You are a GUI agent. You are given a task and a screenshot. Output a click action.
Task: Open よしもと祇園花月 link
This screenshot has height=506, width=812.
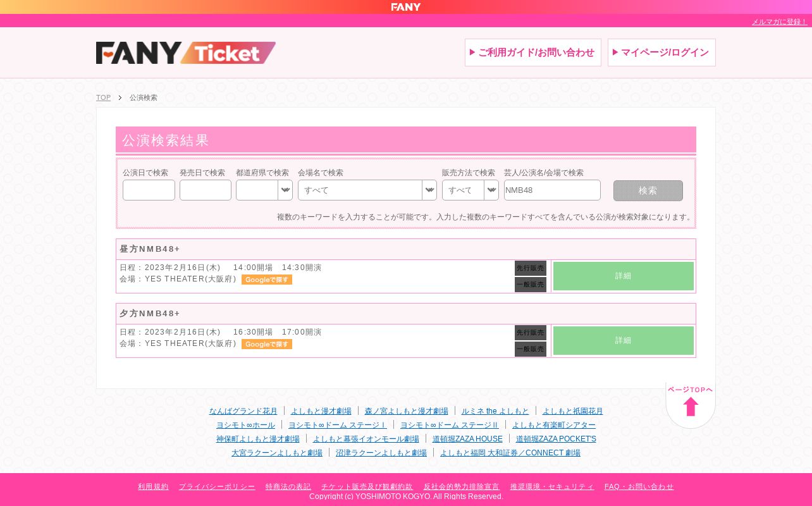point(573,411)
